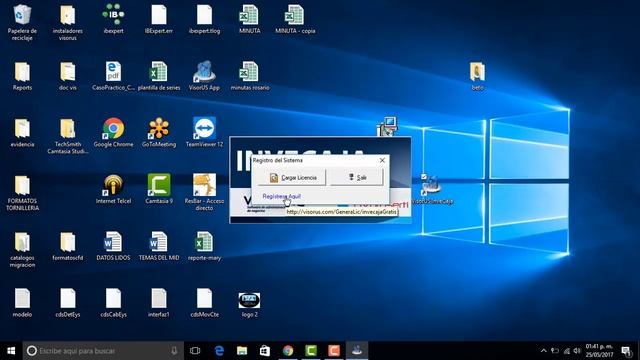Select the logo 2 image file
Viewport: 640px width, 360px height.
click(x=249, y=301)
